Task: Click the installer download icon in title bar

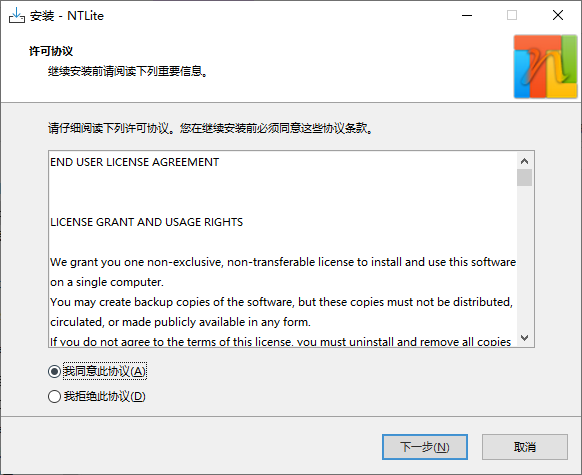Action: click(x=17, y=16)
